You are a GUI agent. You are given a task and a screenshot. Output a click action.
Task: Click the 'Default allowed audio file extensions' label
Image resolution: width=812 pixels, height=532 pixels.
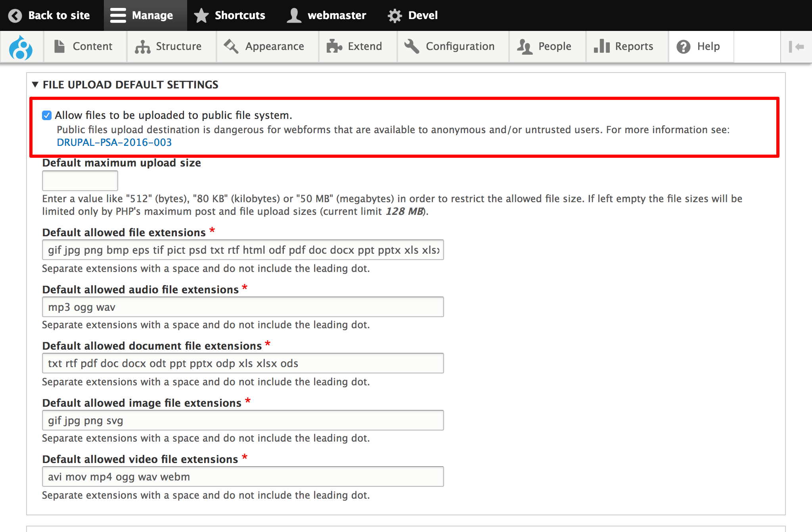[x=141, y=290]
